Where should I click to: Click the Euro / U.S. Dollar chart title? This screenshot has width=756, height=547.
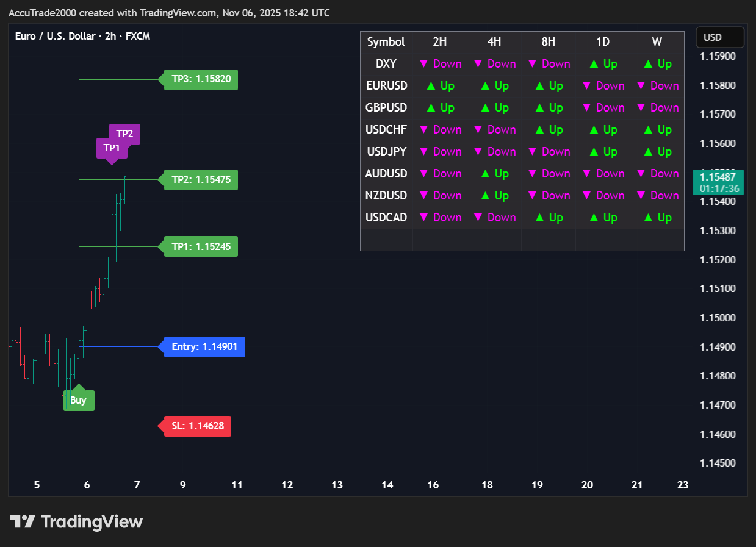click(x=82, y=37)
